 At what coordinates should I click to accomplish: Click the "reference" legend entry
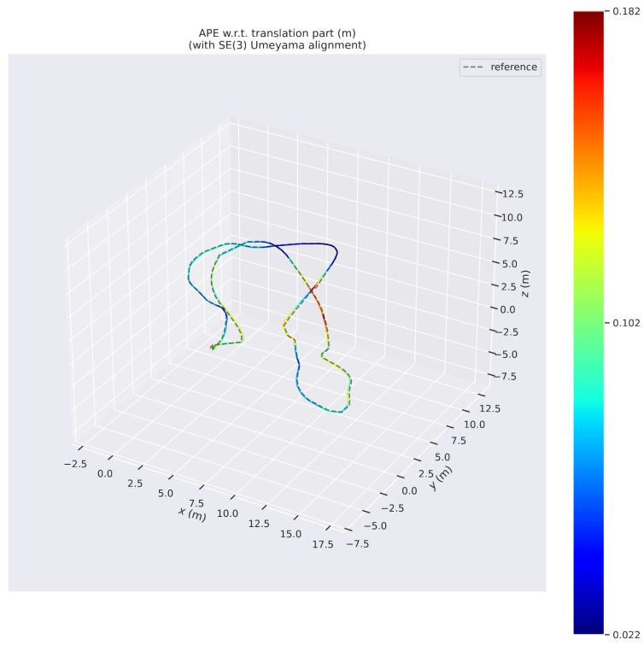click(500, 67)
